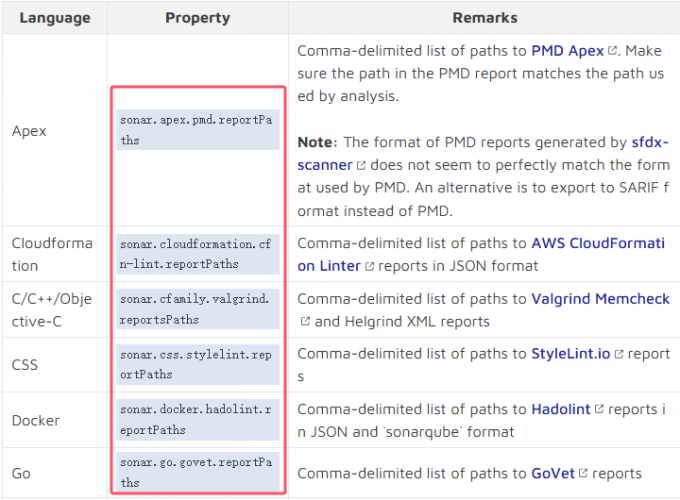Click external-link icon after CloudFormation Linter

click(369, 266)
